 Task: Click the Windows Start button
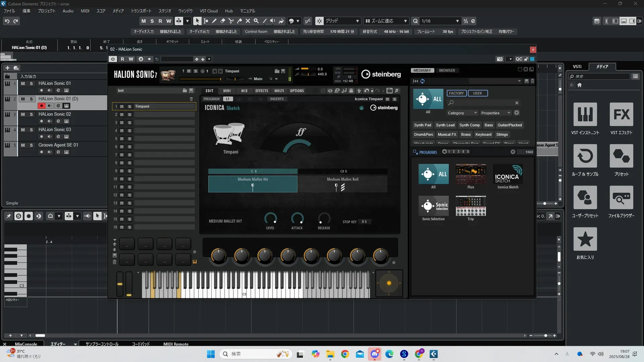(211, 354)
